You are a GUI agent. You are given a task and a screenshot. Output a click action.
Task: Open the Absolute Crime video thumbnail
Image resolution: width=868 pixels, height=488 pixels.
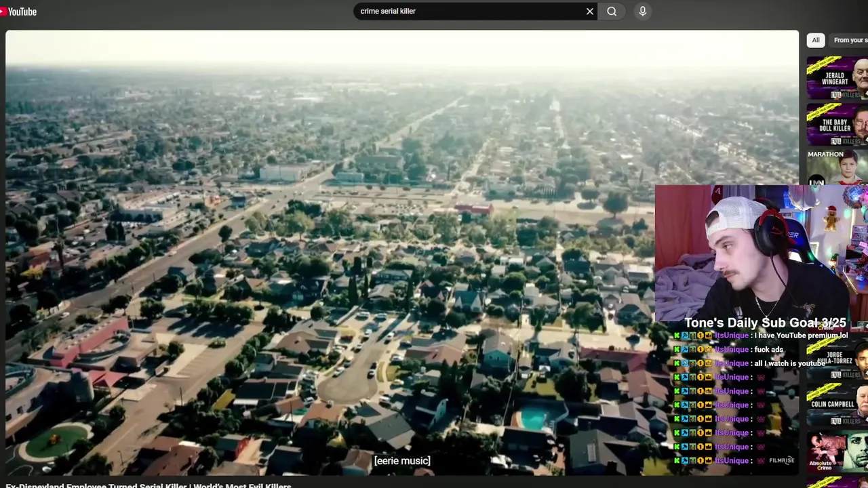click(837, 451)
